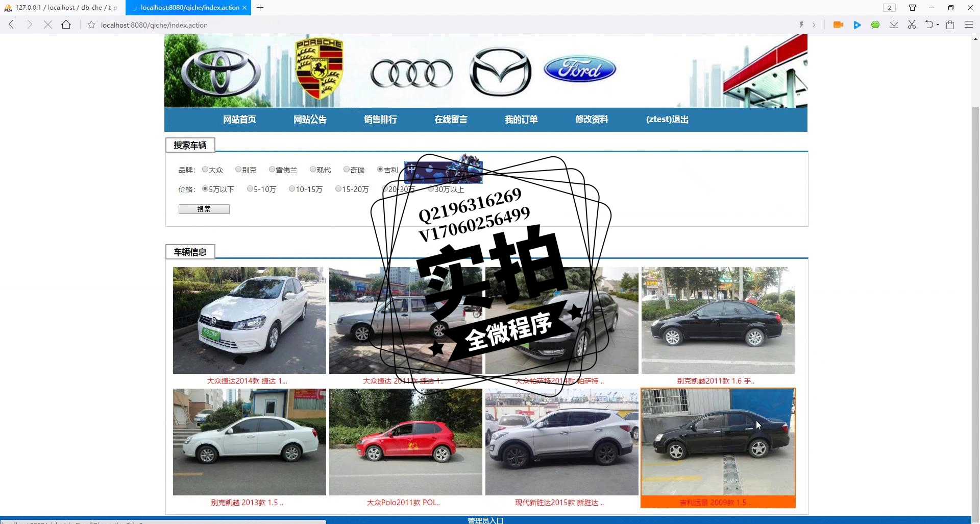Click the 现代新胜达2015款 新胜达 title link
The width and height of the screenshot is (980, 524).
point(559,503)
